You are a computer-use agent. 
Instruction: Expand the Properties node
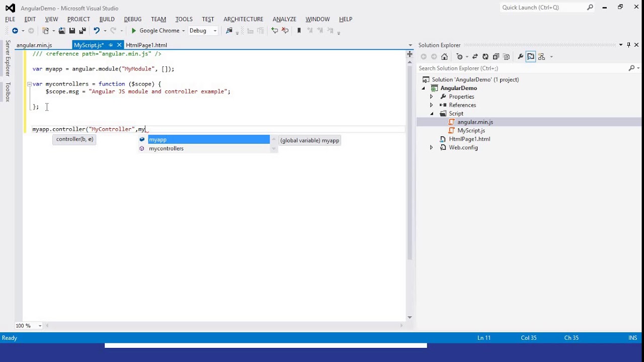[x=431, y=97]
